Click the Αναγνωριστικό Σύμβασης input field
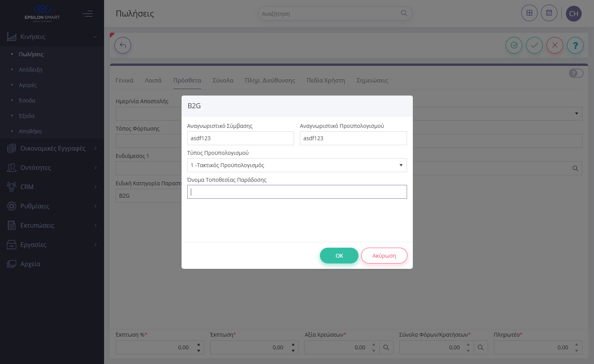594x364 pixels. tap(241, 138)
